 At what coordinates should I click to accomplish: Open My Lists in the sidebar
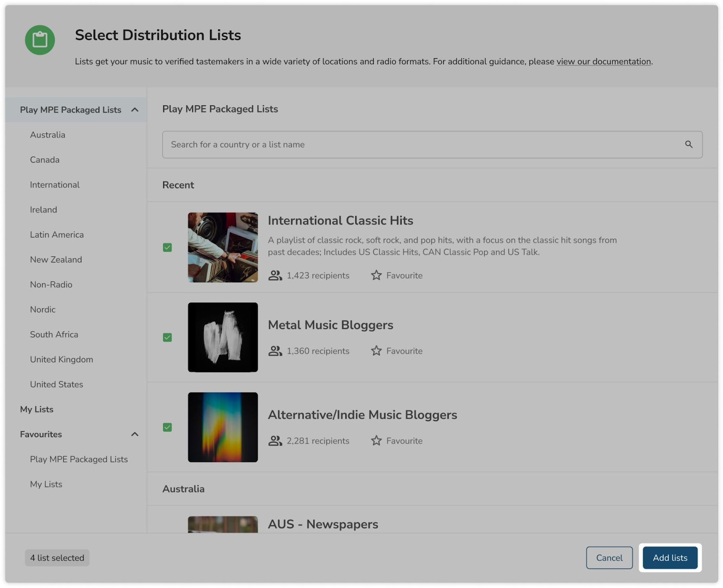tap(37, 409)
